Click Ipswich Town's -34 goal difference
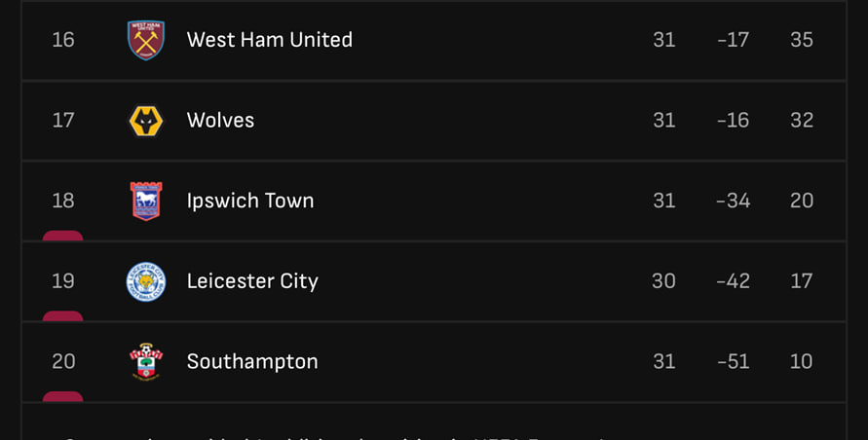This screenshot has width=868, height=440. [x=733, y=201]
